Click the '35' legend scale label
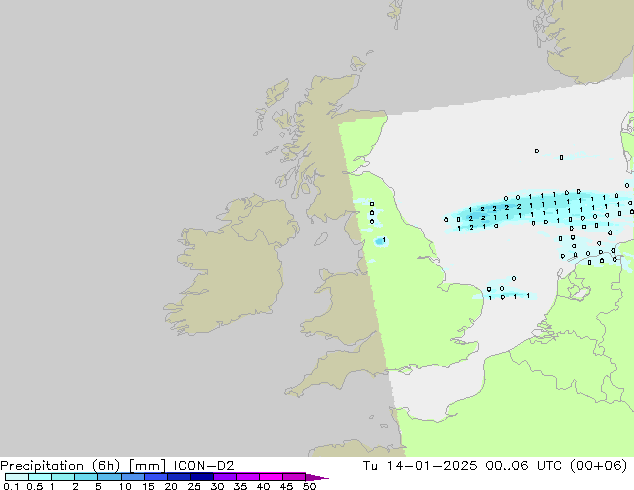The width and height of the screenshot is (634, 490). point(240,486)
